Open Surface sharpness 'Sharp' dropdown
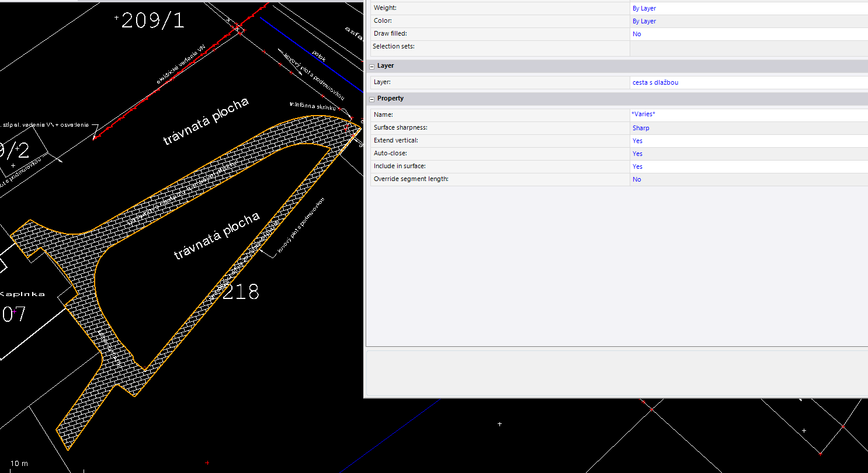 coord(640,128)
